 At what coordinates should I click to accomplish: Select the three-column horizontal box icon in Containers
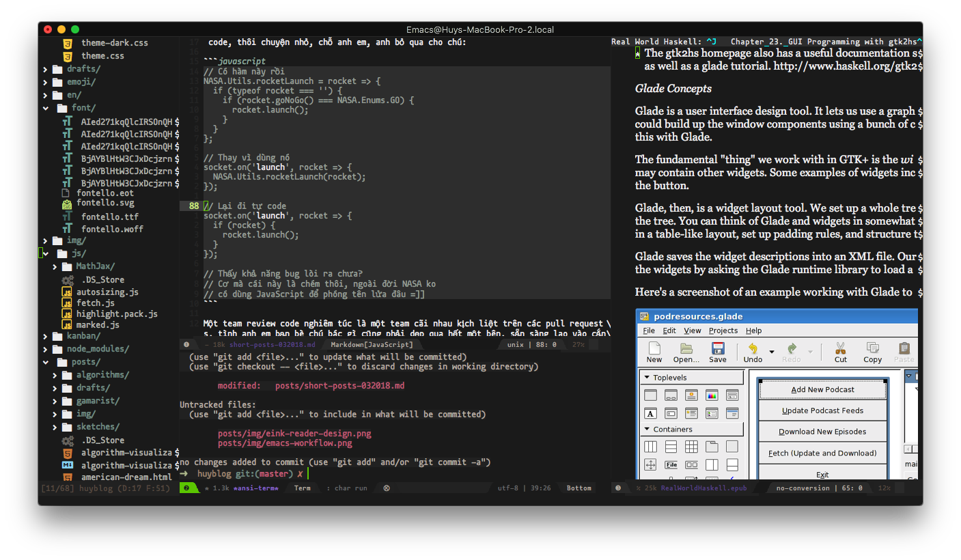point(651,447)
